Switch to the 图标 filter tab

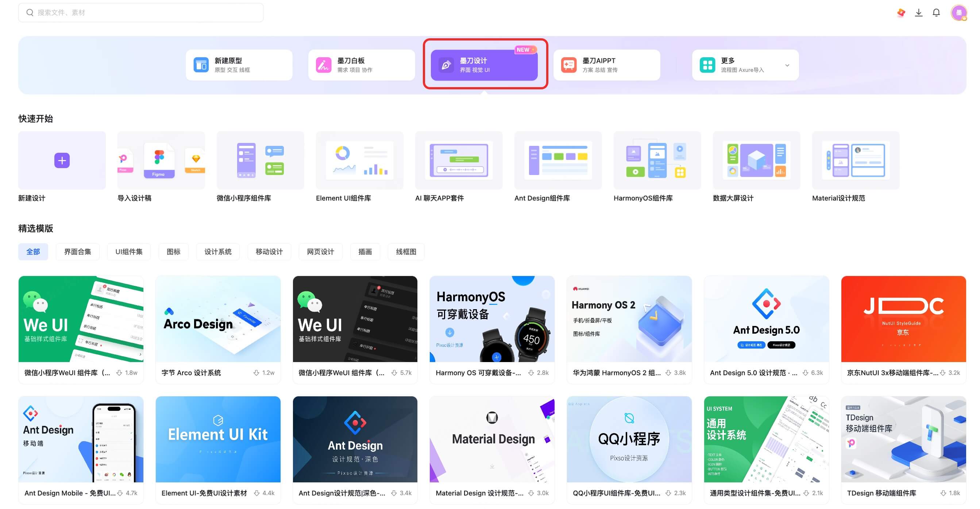coord(173,251)
